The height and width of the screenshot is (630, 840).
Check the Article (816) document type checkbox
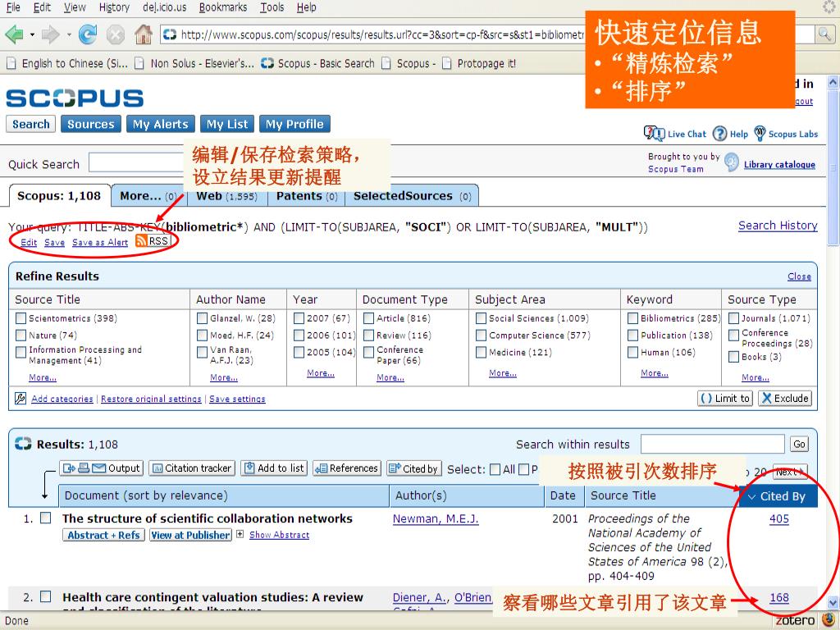[368, 318]
